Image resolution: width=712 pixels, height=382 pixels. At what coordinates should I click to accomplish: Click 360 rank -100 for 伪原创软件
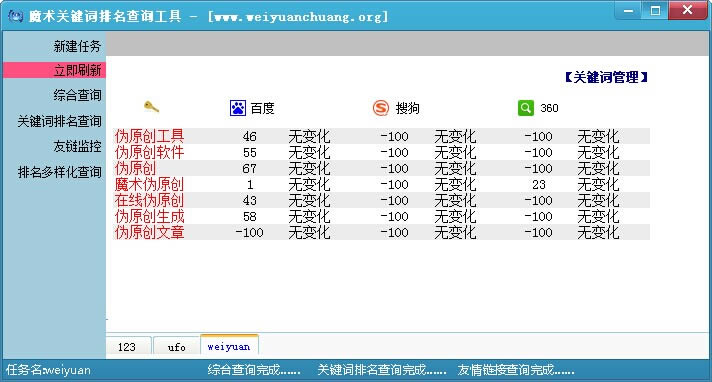coord(538,152)
